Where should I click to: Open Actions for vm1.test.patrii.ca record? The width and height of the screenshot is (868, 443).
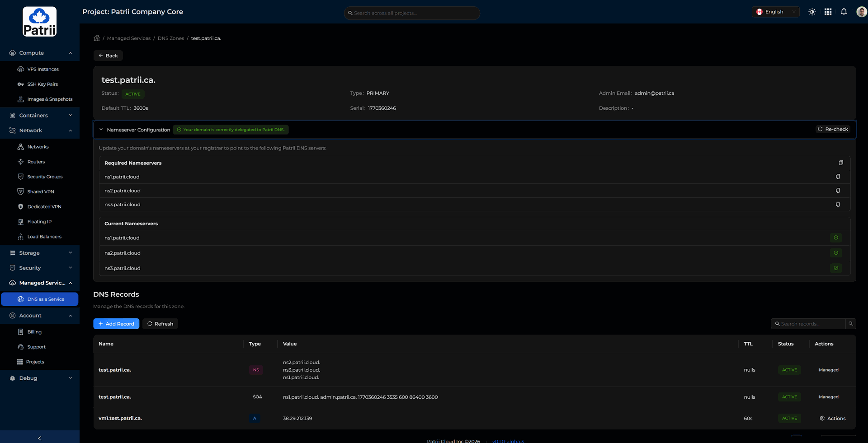pyautogui.click(x=832, y=419)
